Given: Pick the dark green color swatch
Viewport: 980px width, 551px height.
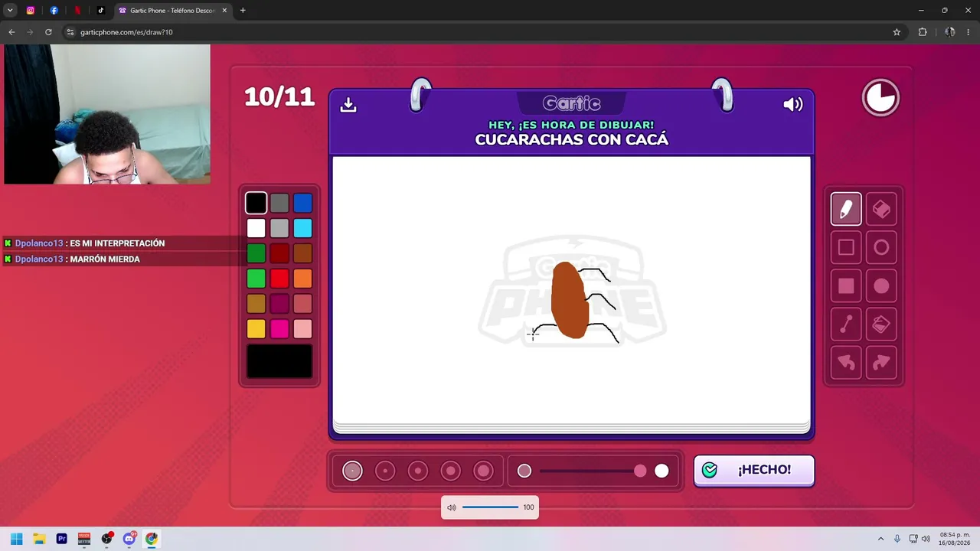Looking at the screenshot, I should pos(256,253).
